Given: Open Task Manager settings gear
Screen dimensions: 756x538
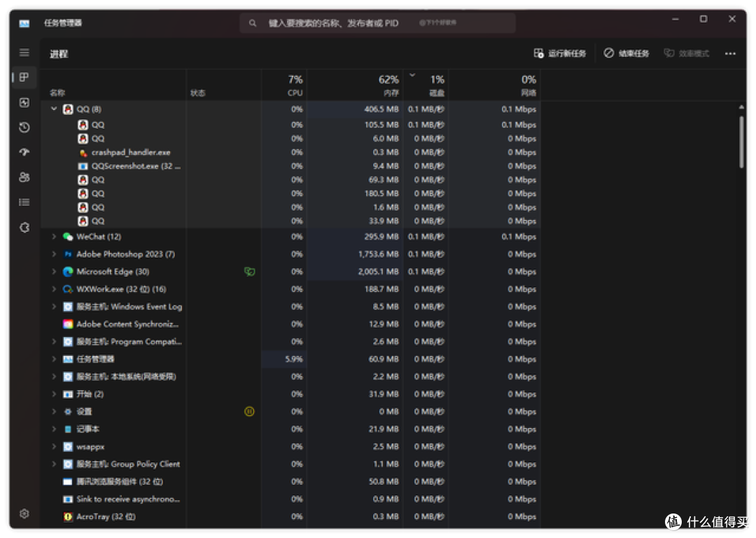Looking at the screenshot, I should pyautogui.click(x=24, y=513).
